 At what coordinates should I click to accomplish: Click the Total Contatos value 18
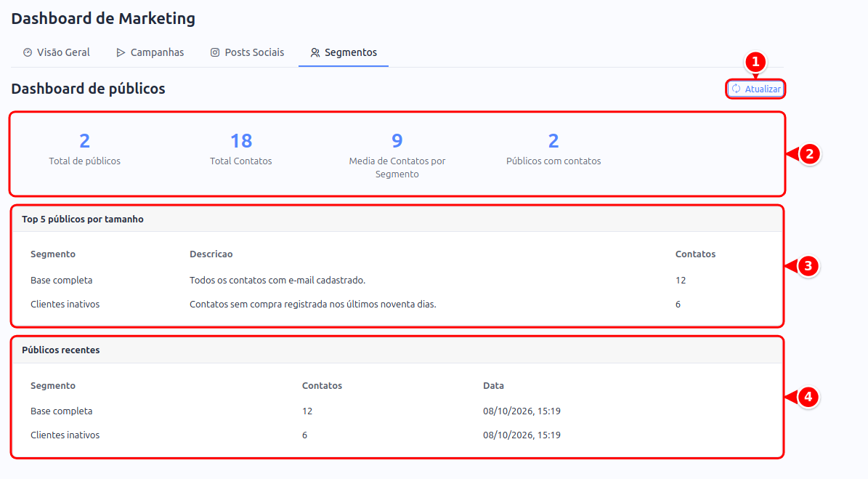coord(241,141)
